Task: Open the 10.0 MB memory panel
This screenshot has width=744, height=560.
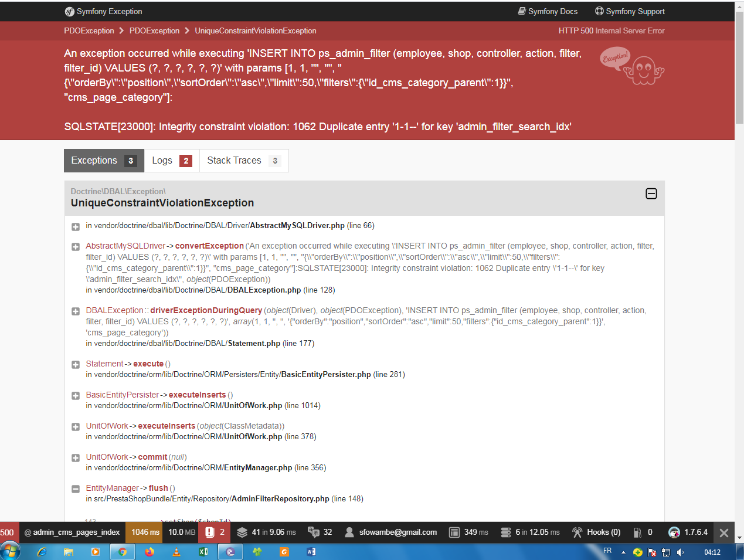Action: 182,532
